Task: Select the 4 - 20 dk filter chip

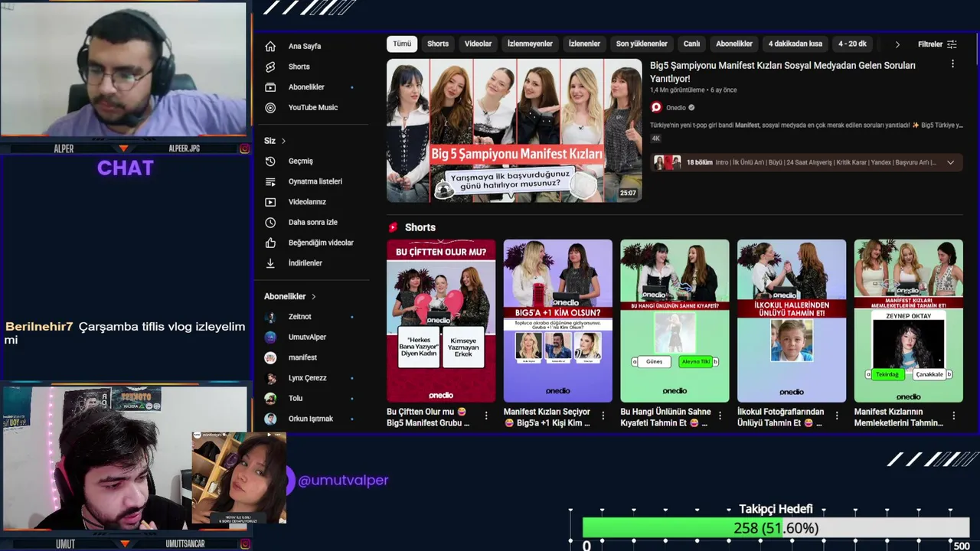Action: (x=852, y=44)
